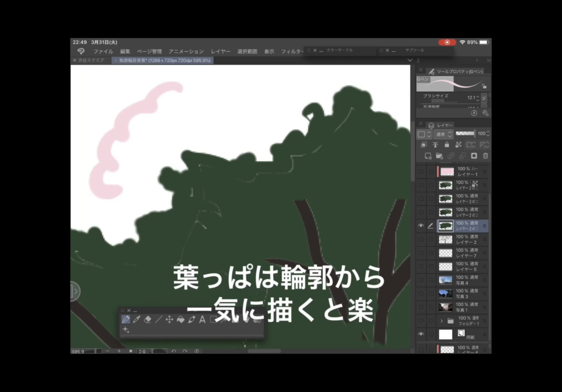Switch to the 祐徳稲荷背景 canvas tab
The width and height of the screenshot is (562, 392).
click(x=162, y=60)
